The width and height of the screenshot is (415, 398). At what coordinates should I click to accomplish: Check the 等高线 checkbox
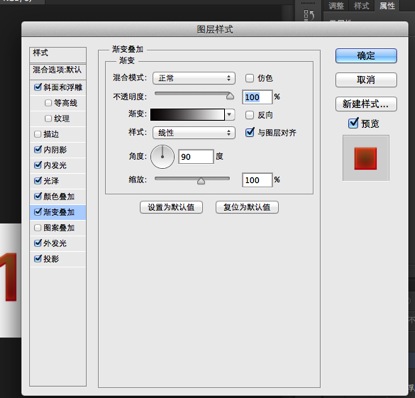point(48,103)
